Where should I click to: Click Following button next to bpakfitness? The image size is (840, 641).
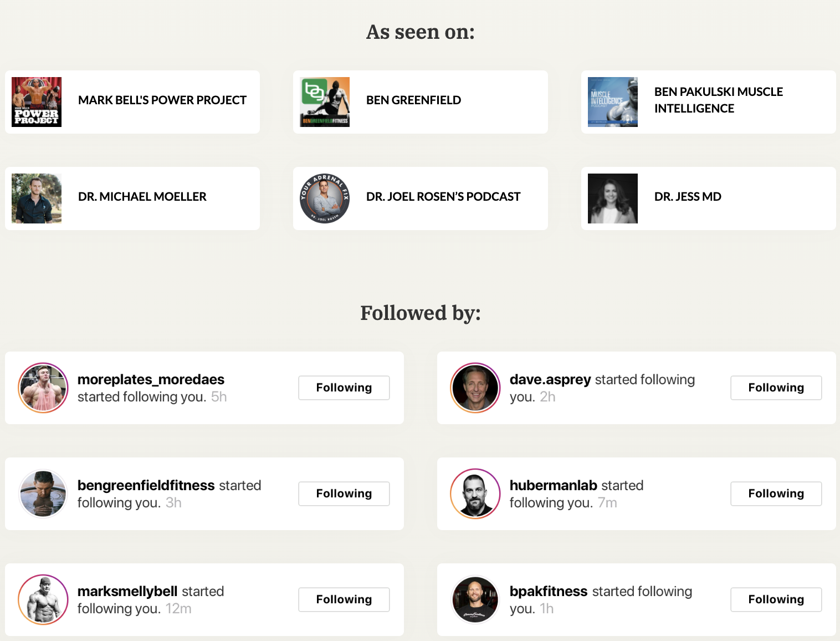776,599
